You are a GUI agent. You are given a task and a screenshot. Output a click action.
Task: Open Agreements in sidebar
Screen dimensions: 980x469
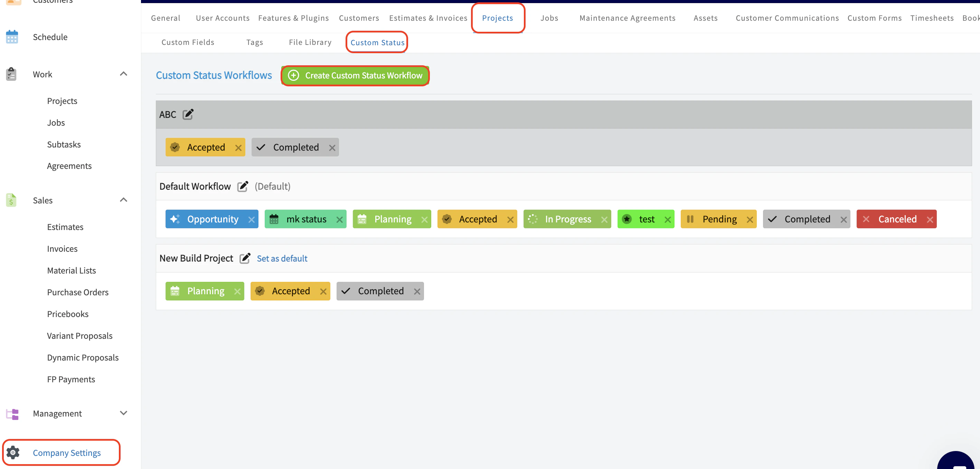[69, 166]
